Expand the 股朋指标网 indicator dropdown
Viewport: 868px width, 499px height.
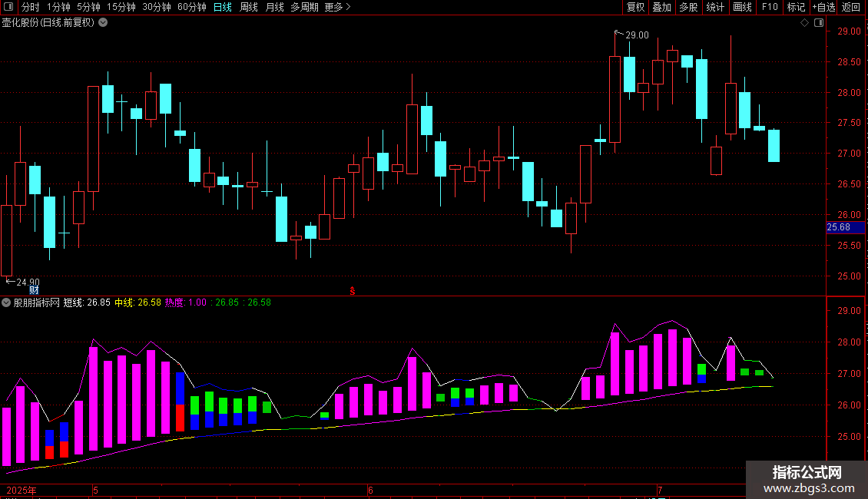pyautogui.click(x=6, y=302)
